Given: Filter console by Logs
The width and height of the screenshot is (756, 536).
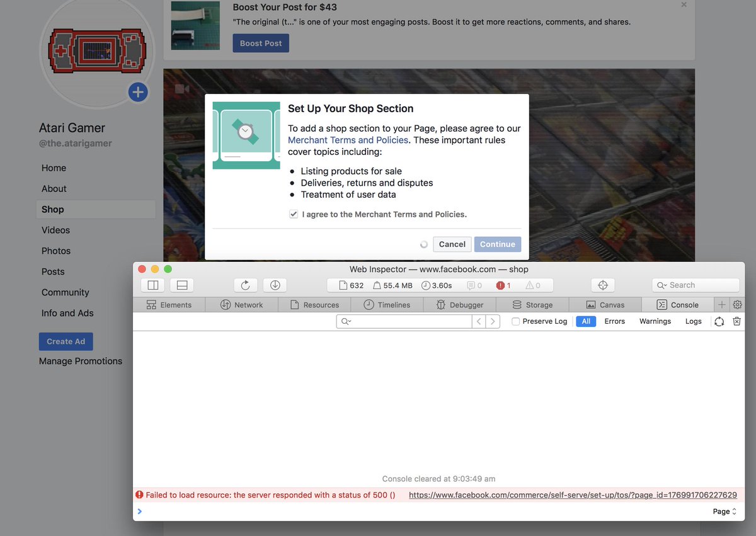Looking at the screenshot, I should pyautogui.click(x=694, y=321).
